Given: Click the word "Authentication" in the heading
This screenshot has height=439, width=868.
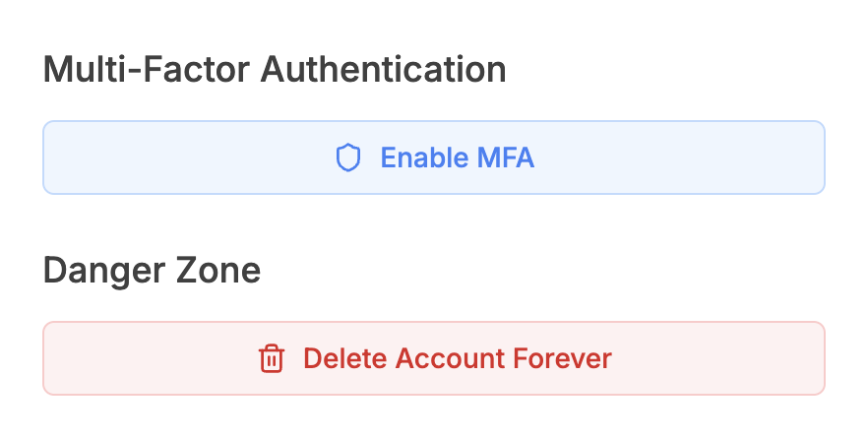Looking at the screenshot, I should click(x=383, y=70).
